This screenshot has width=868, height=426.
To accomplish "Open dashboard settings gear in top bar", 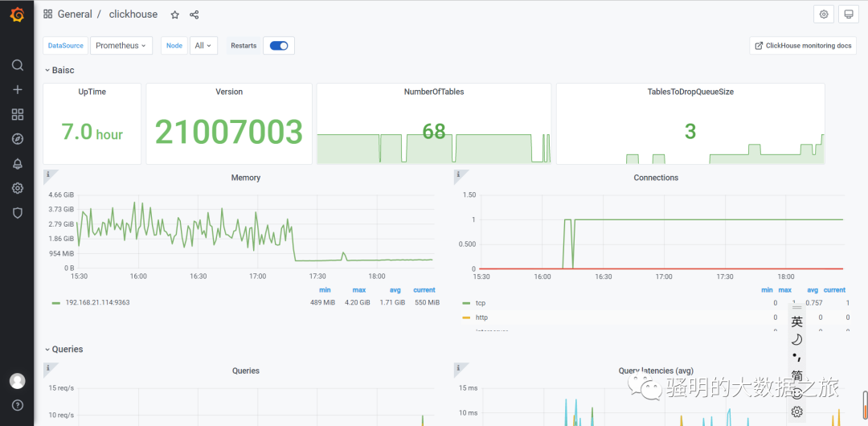I will 824,14.
